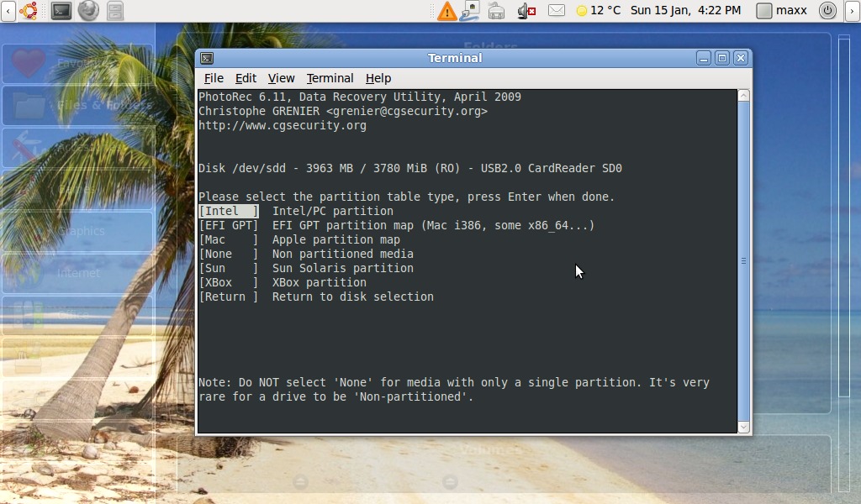
Task: Open the File menu
Action: (x=214, y=78)
